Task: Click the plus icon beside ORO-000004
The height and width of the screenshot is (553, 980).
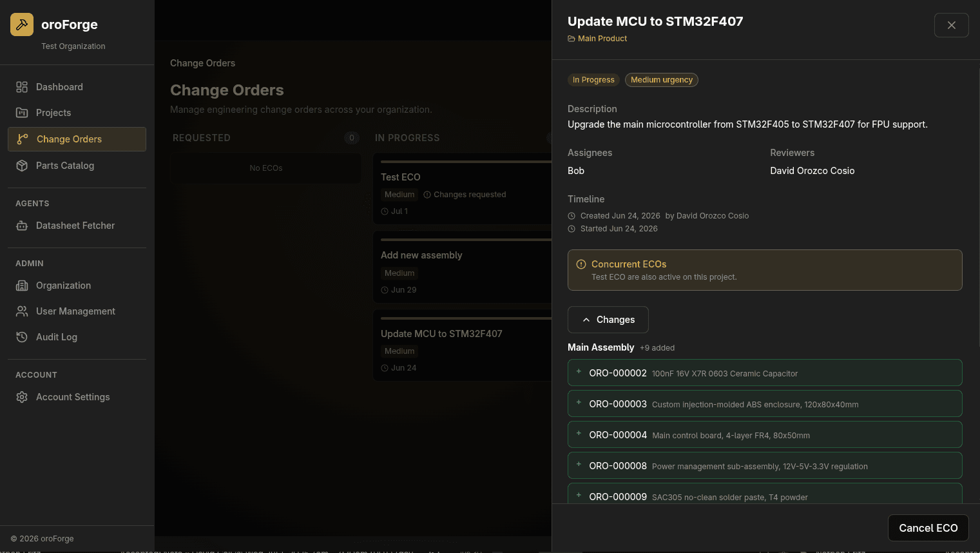Action: (579, 433)
